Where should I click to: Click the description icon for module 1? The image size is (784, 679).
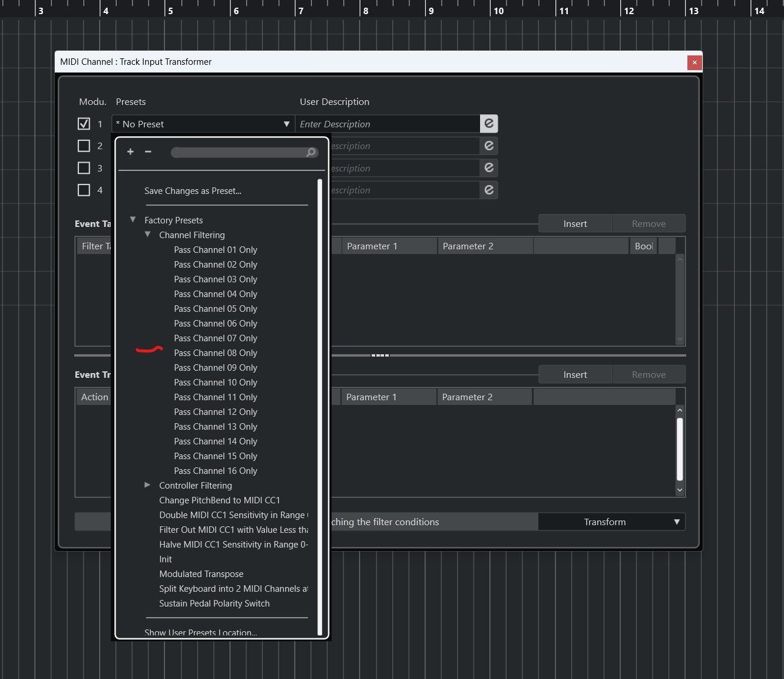pos(489,124)
